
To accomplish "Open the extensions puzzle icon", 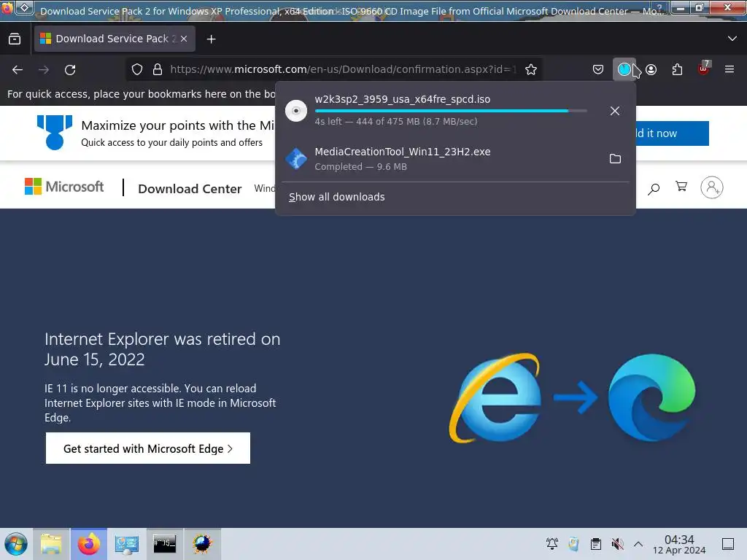I will [x=677, y=69].
